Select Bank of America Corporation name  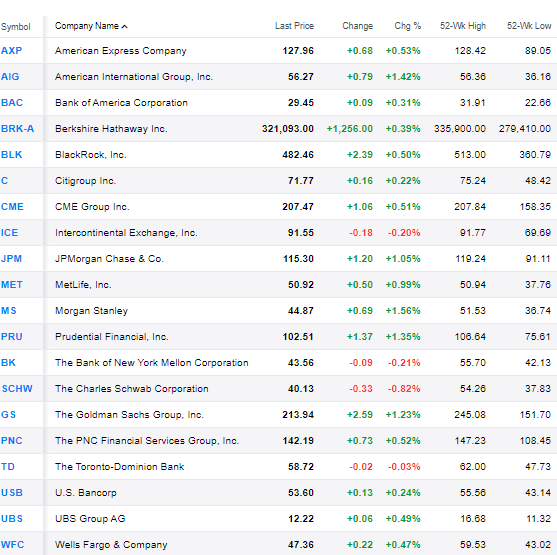coord(121,102)
